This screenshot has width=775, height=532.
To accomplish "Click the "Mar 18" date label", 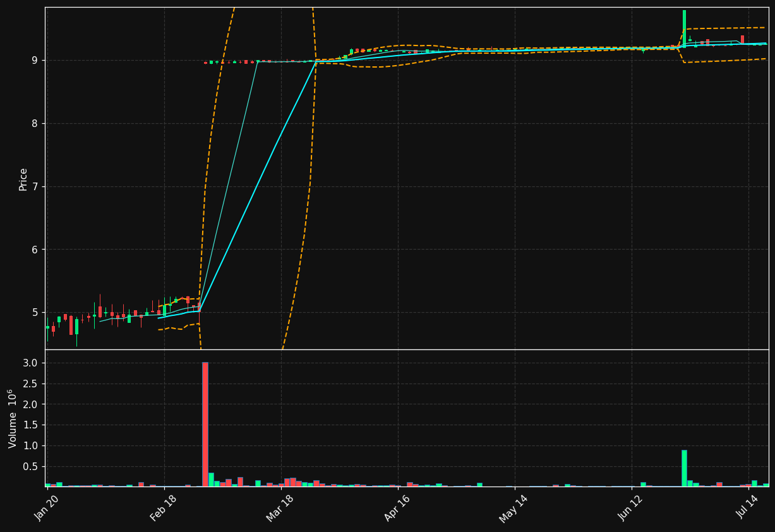I will (x=280, y=508).
